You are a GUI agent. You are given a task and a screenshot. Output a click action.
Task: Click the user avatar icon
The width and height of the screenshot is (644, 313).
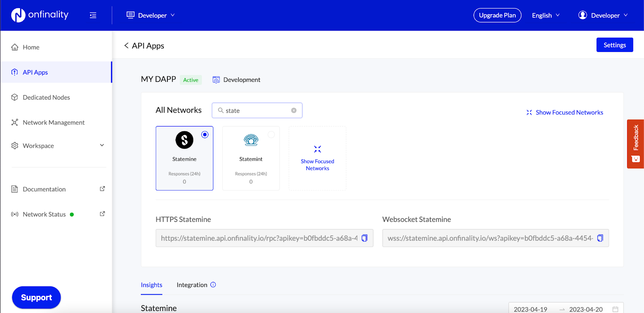click(x=582, y=15)
